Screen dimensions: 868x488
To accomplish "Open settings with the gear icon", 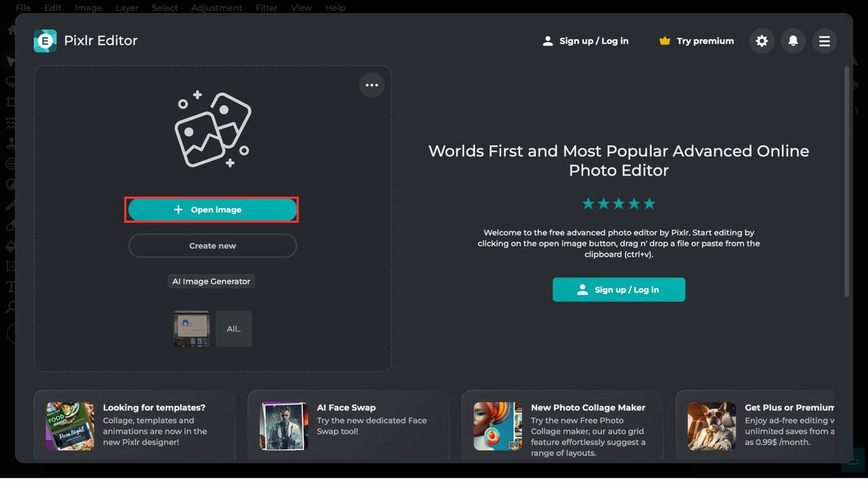I will coord(762,41).
